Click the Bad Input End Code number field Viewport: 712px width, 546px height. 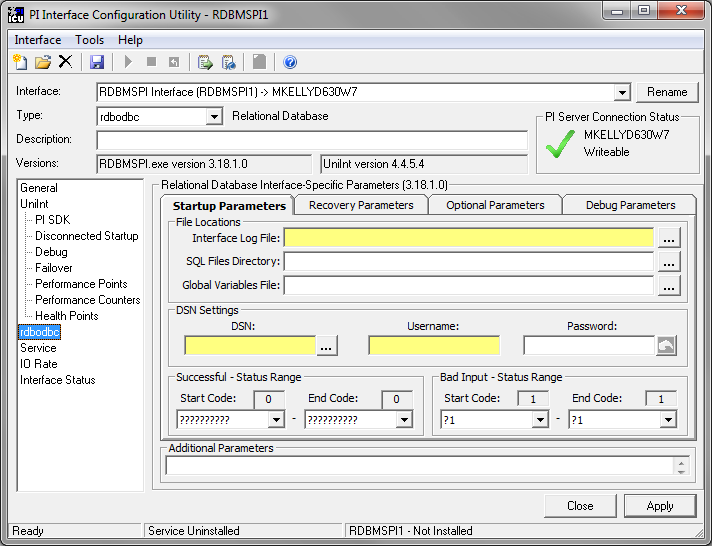pyautogui.click(x=661, y=399)
